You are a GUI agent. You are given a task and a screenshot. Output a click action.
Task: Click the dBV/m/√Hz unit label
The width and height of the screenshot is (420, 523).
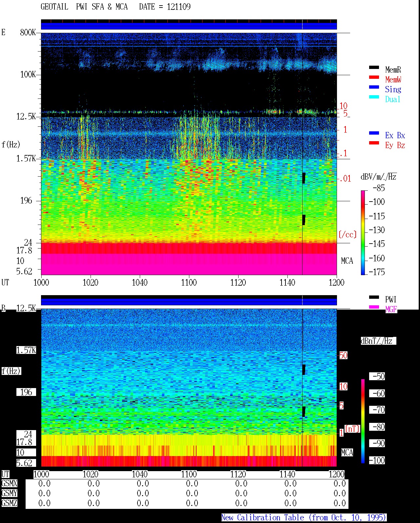pyautogui.click(x=379, y=177)
